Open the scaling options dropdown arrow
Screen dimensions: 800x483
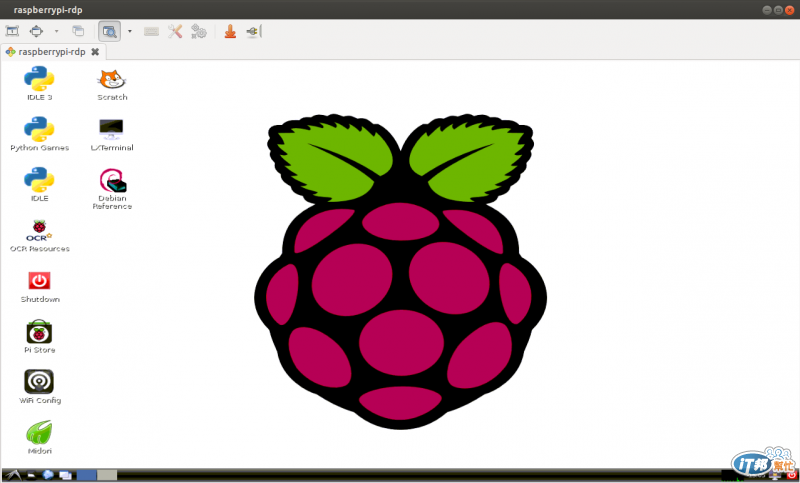pyautogui.click(x=130, y=31)
